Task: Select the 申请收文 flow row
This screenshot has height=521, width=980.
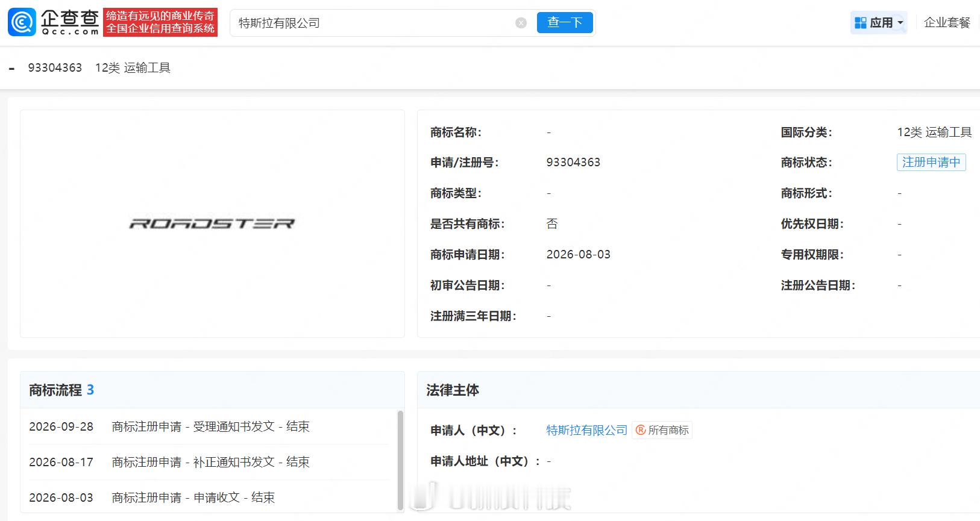Action: tap(209, 498)
